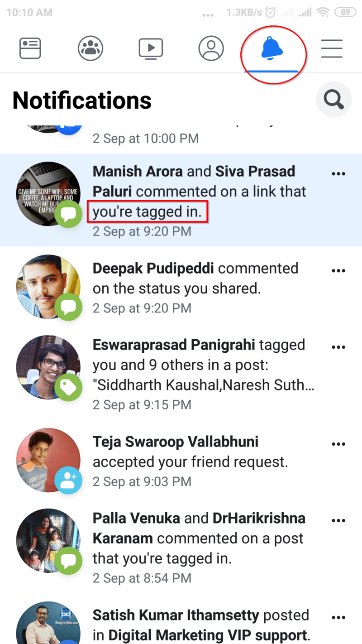Open options for Satish Kumar notification

pyautogui.click(x=338, y=618)
